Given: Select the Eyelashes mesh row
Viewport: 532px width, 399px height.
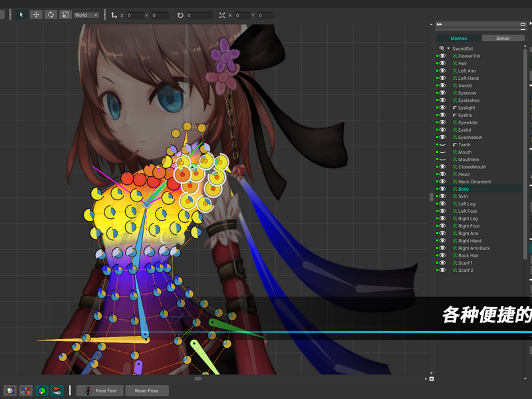Looking at the screenshot, I should pos(479,100).
